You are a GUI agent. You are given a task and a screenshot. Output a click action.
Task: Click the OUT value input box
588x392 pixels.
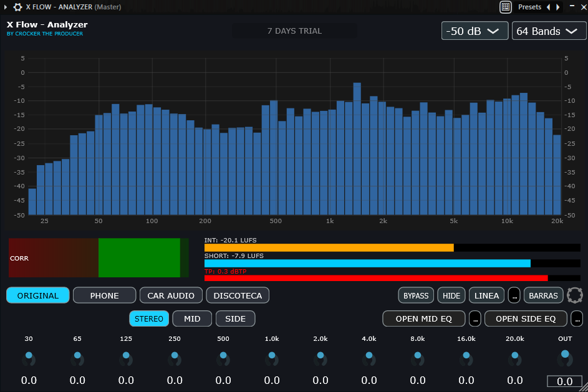coord(564,381)
